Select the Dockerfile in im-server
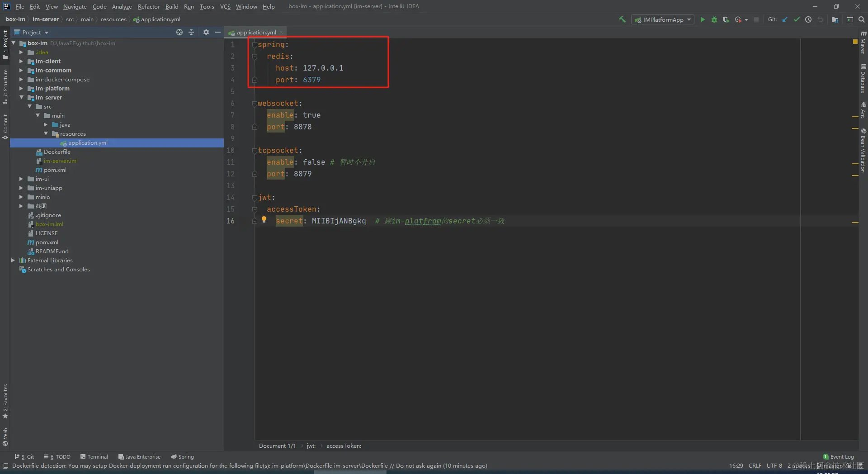The image size is (868, 474). pos(57,152)
